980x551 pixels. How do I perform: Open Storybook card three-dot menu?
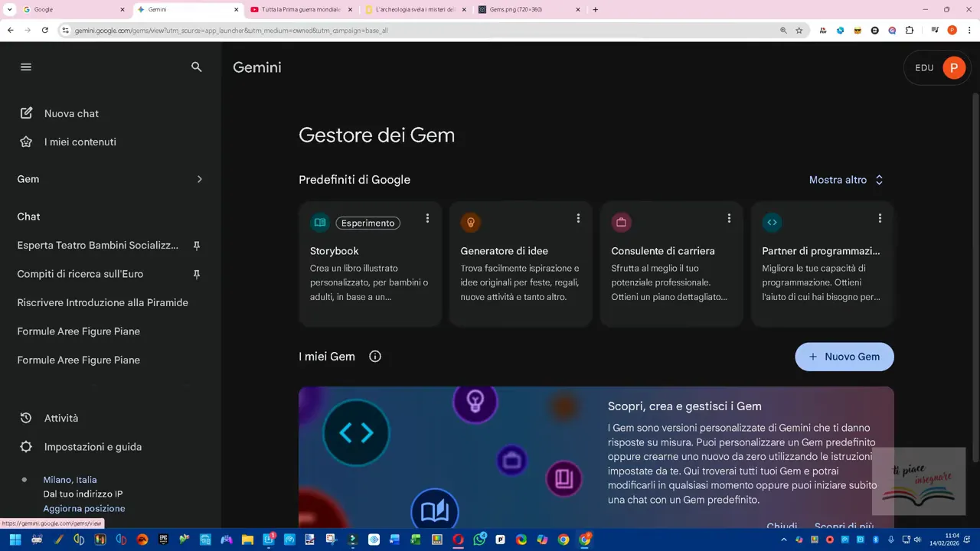(427, 218)
